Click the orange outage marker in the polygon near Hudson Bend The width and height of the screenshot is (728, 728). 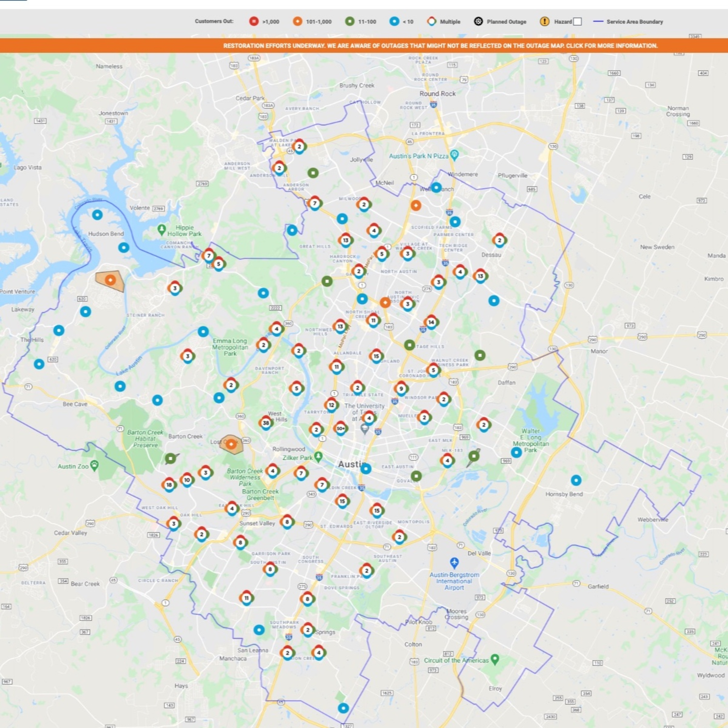(x=110, y=280)
